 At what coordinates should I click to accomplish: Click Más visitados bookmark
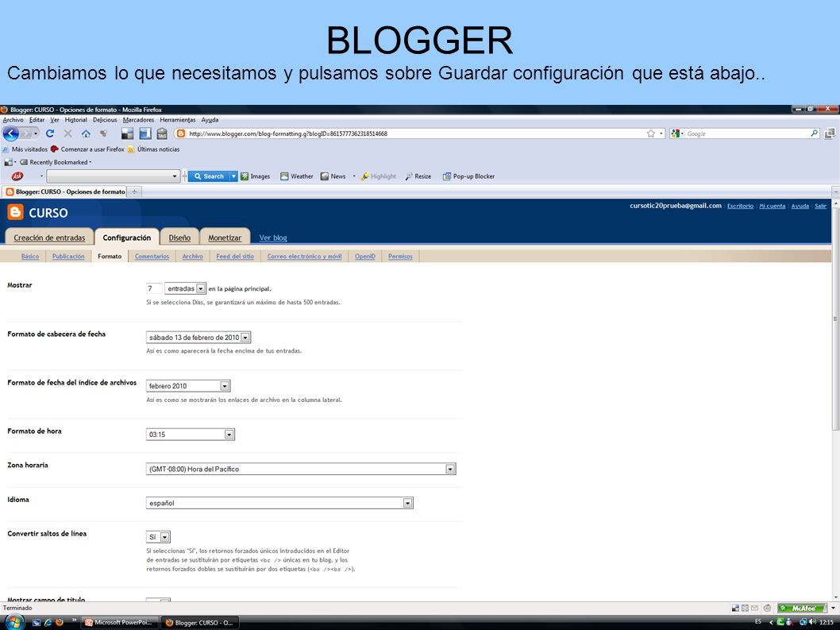click(25, 149)
